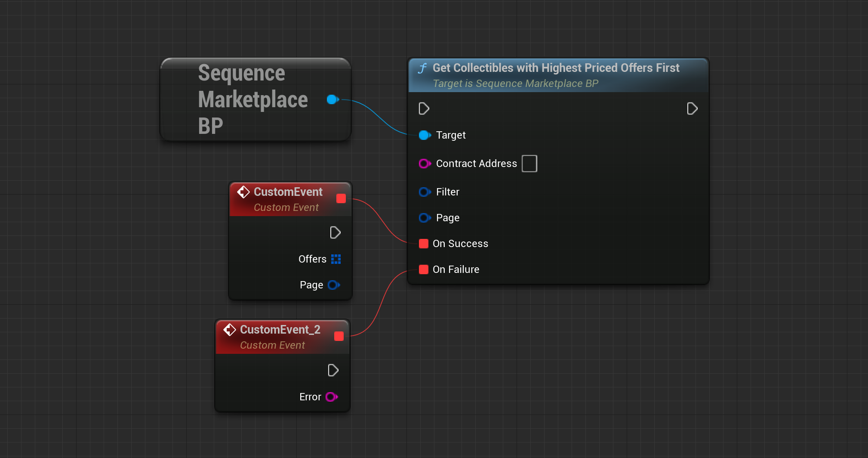Click CustomEvent_2's red delegate output pin
Screen dimensions: 868x458
coord(339,336)
